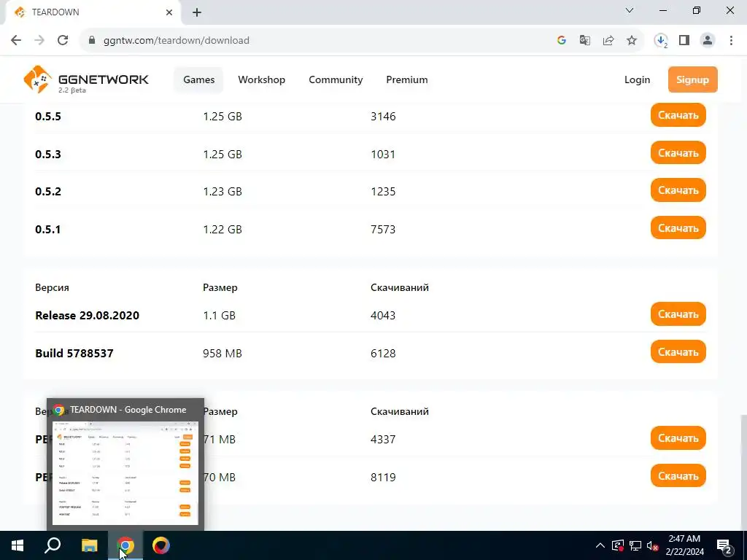Select the TEARDOWN browser tab
747x560 pixels.
[93, 12]
